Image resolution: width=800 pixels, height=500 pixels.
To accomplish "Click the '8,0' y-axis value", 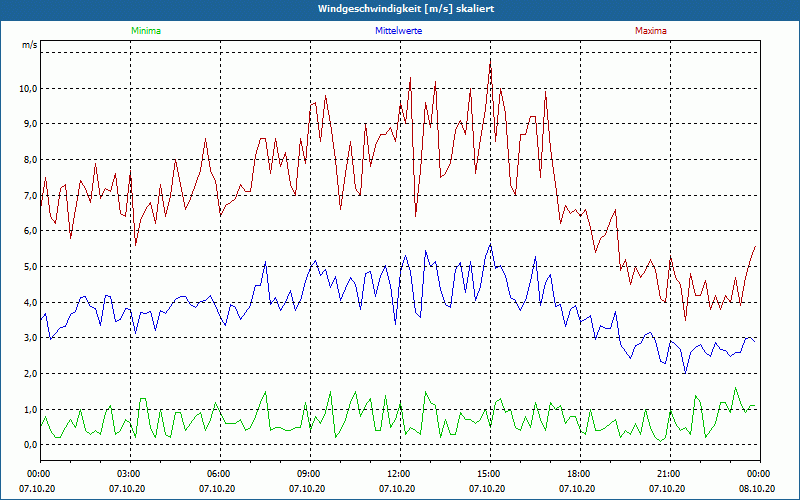I will tap(30, 160).
